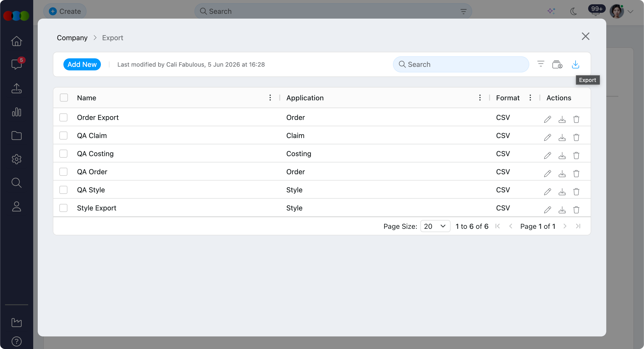Sort by the Name column header
The height and width of the screenshot is (349, 644).
[87, 98]
